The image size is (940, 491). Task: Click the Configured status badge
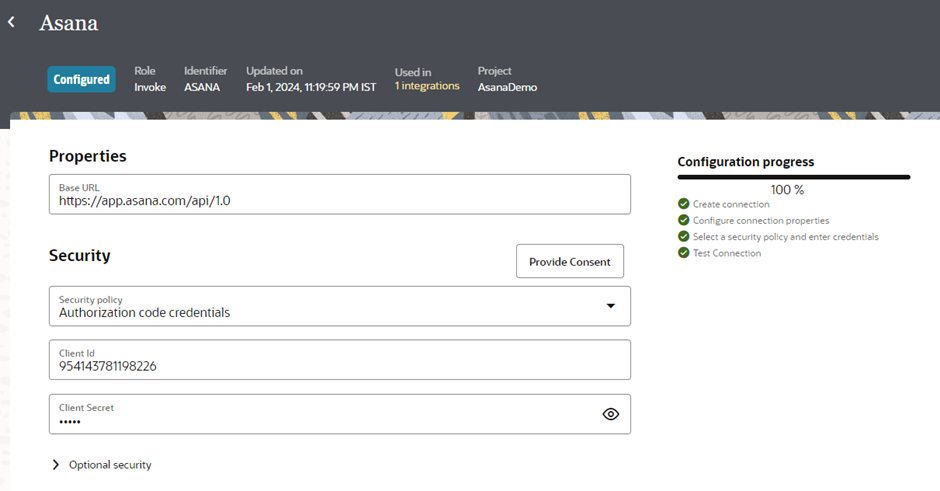82,79
